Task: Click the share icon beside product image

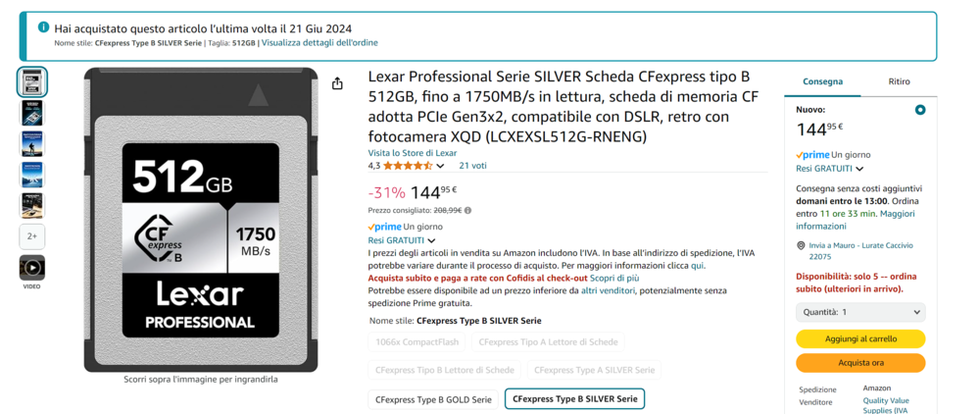Action: (x=337, y=83)
